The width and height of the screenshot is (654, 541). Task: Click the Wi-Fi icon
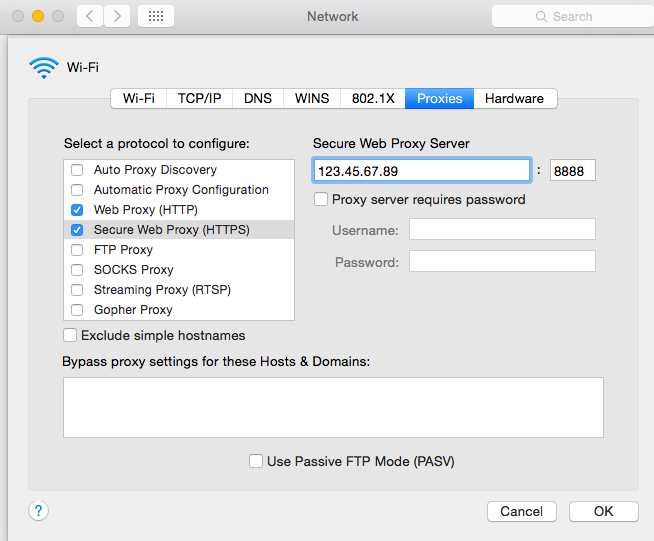coord(44,68)
